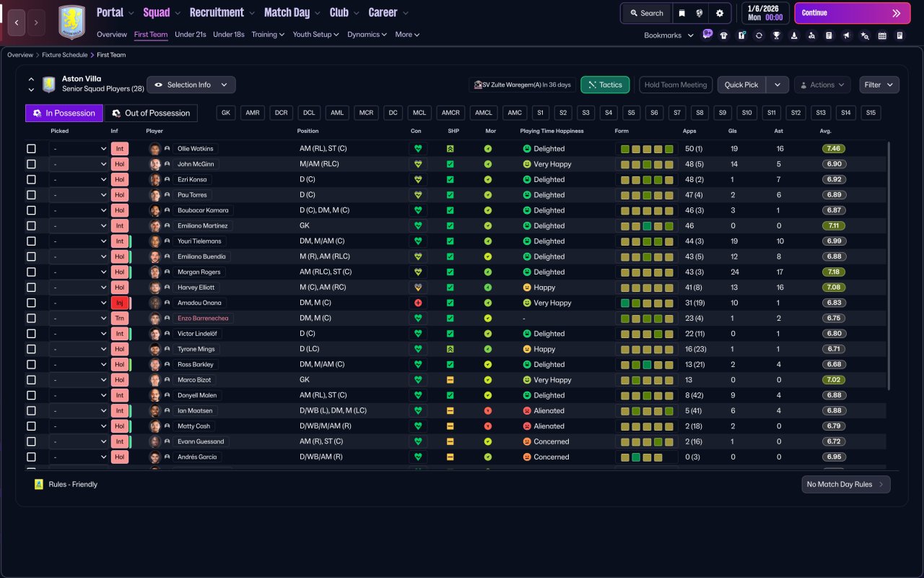Select the checkbox beside Donyell Malen

pyautogui.click(x=31, y=395)
